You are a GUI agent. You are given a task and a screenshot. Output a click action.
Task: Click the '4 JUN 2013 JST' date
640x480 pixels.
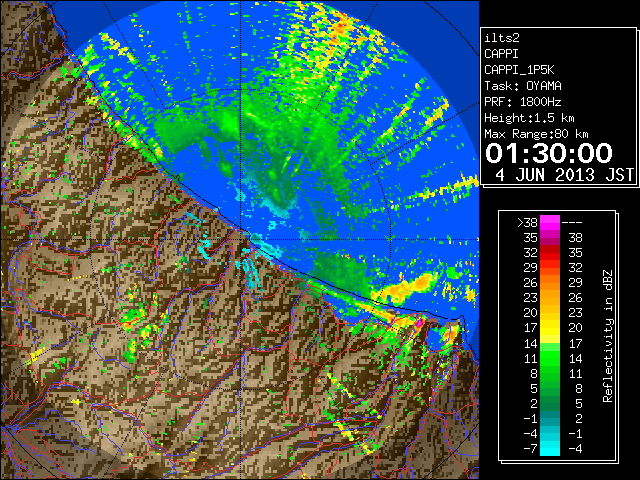pos(564,175)
